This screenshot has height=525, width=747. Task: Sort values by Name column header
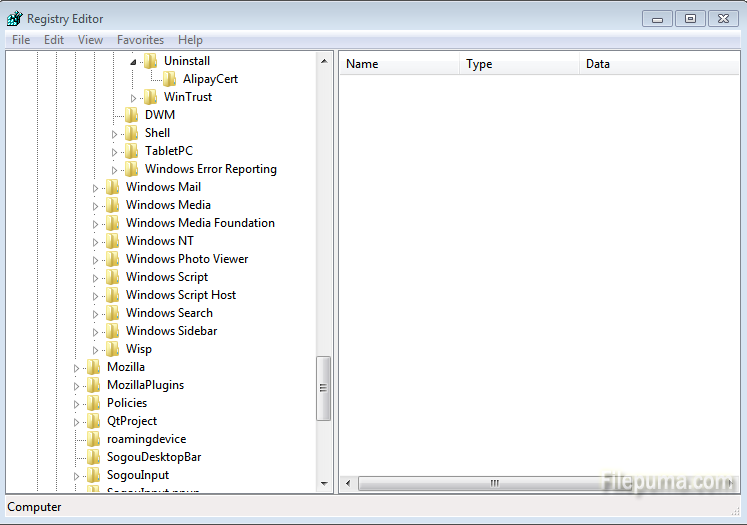[400, 64]
